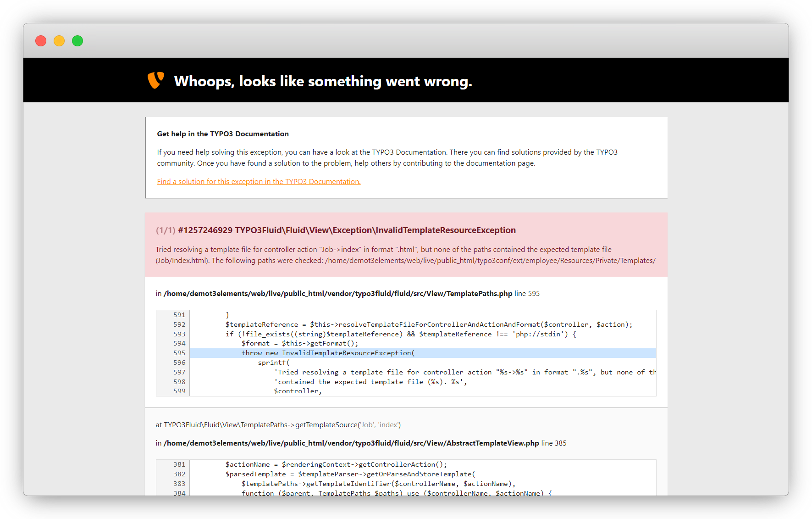Click the $controller code on line 599
The height and width of the screenshot is (519, 812).
pos(298,391)
